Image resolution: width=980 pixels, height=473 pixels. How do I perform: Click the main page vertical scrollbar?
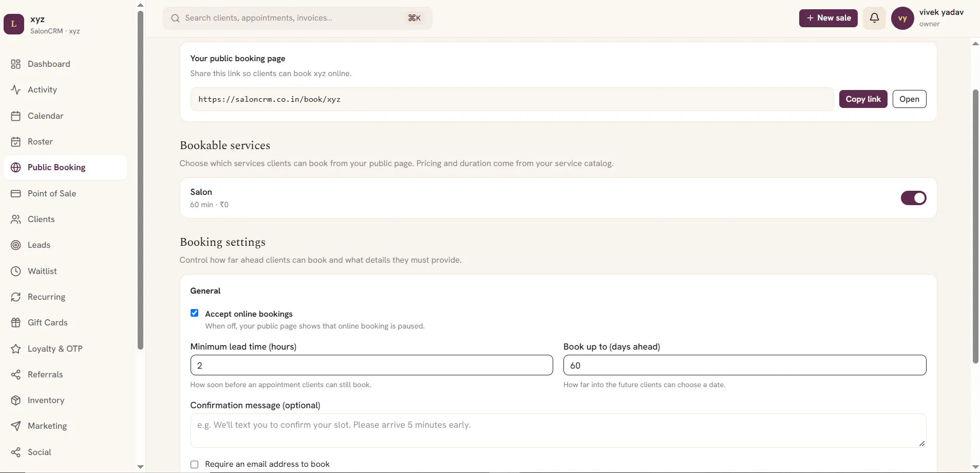pos(975,226)
